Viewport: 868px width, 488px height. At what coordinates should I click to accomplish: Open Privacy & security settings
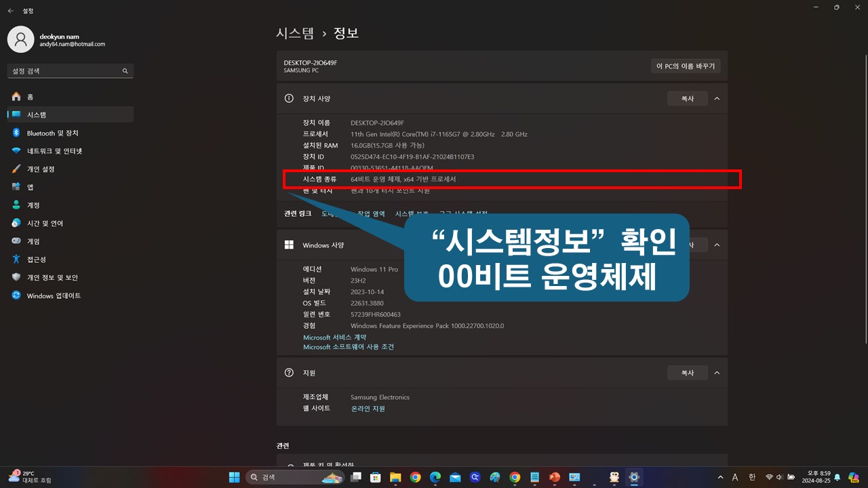click(x=71, y=277)
